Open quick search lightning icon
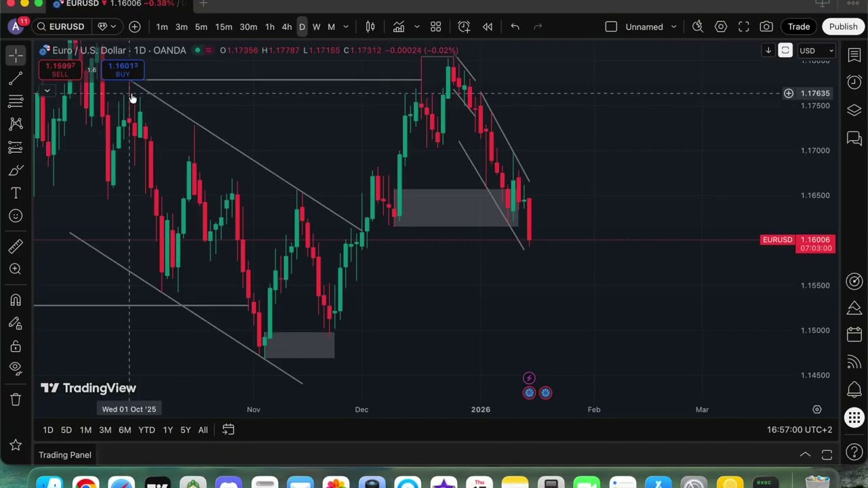Screen dimensions: 868x488 pyautogui.click(x=698, y=26)
